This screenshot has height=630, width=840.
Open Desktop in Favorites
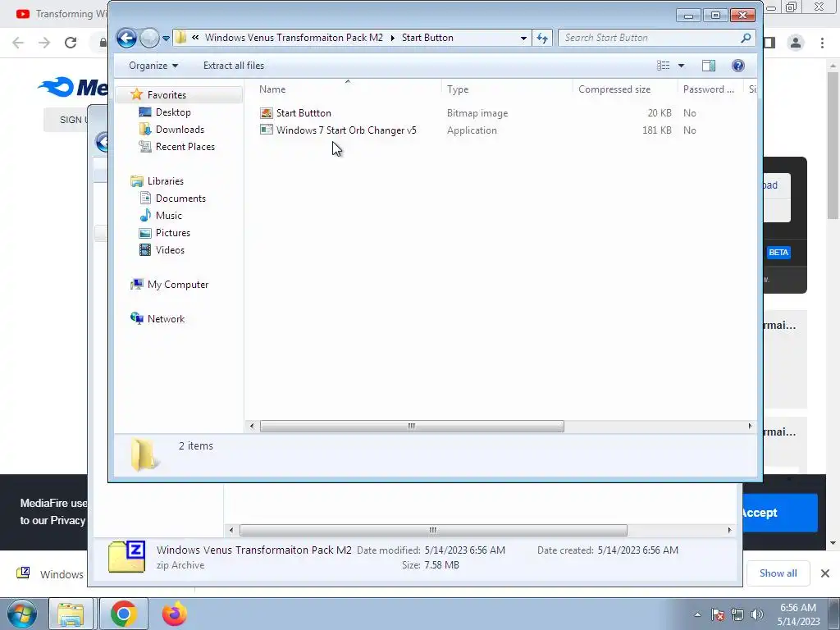[x=172, y=112]
